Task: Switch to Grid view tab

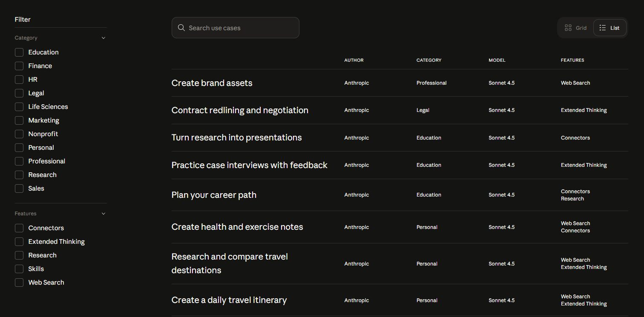Action: [576, 28]
